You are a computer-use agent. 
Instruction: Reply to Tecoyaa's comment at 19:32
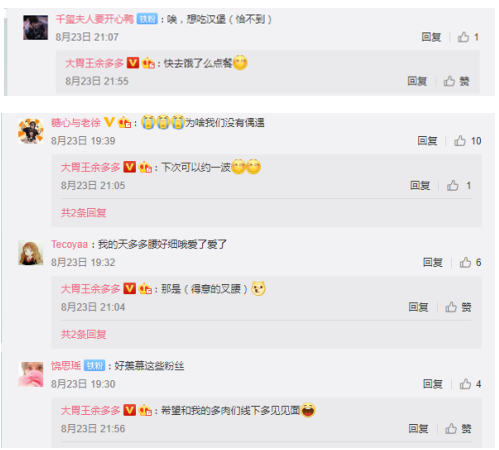click(x=433, y=263)
